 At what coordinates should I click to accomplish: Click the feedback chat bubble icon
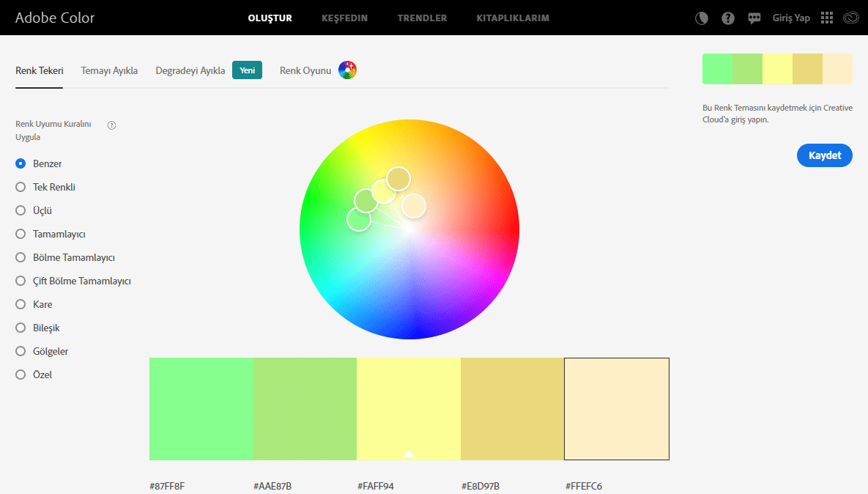[x=754, y=18]
